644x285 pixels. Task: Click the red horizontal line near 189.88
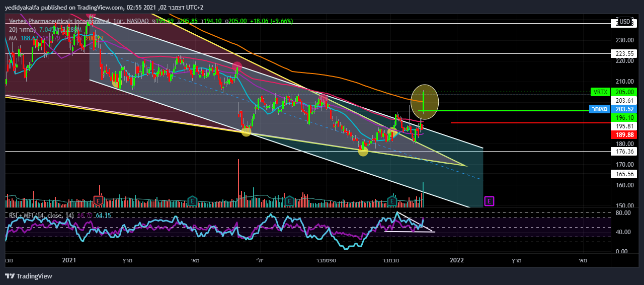point(531,122)
